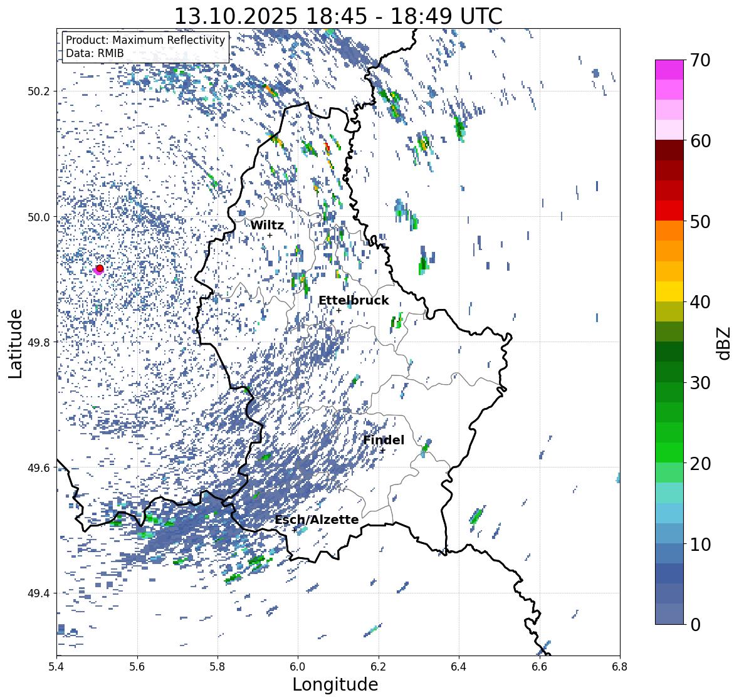Click the 'Data: RMIB' text
This screenshot has width=739, height=700.
click(95, 53)
